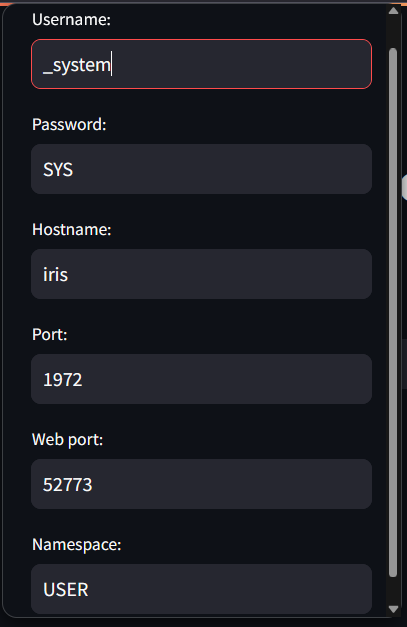Place cursor on the "52773" value

(x=67, y=485)
